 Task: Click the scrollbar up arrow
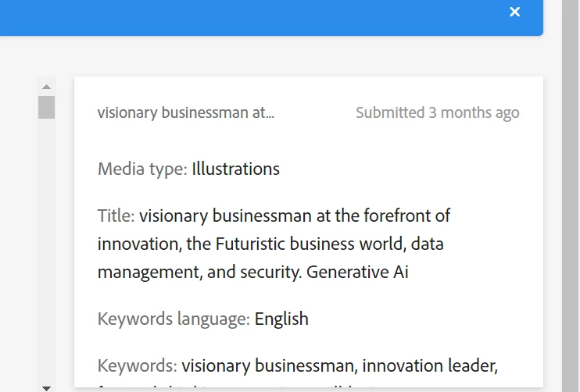(x=46, y=87)
